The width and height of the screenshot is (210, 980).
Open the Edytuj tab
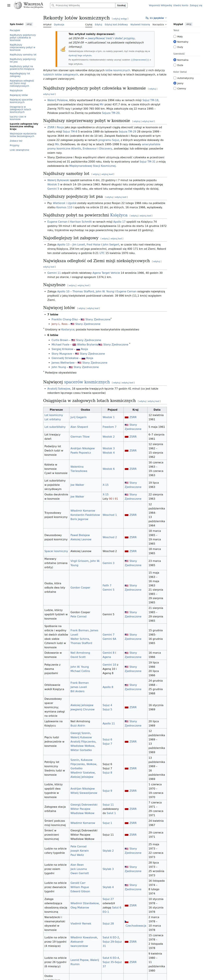(98, 24)
